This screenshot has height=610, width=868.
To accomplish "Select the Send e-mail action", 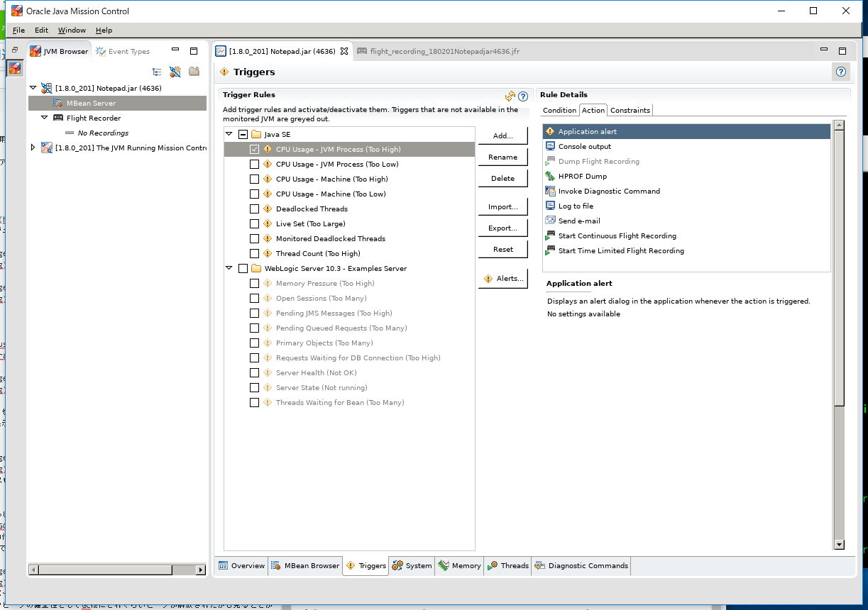I will click(x=578, y=221).
